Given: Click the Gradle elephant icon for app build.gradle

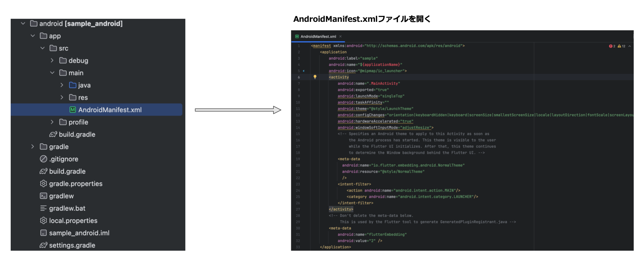Looking at the screenshot, I should tap(53, 134).
